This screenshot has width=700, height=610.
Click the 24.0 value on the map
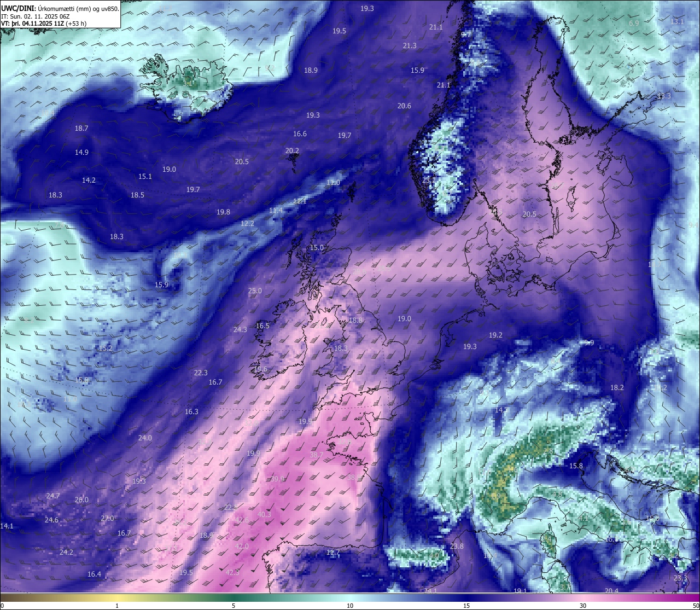145,438
